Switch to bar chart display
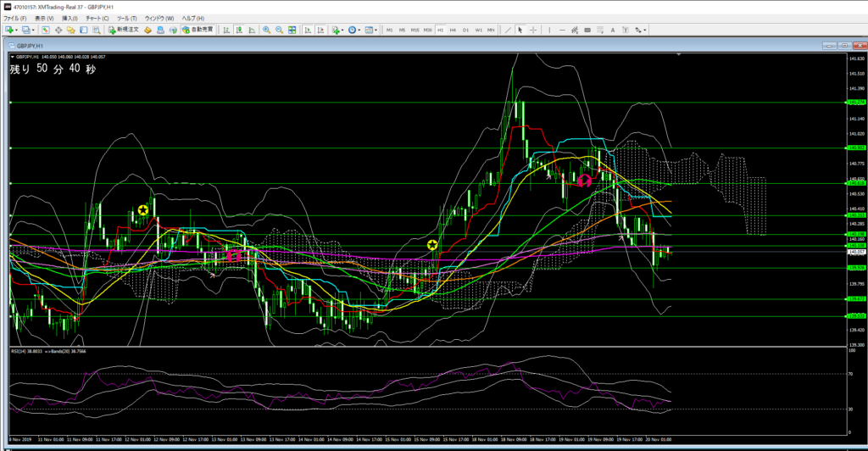Viewport: 868px width, 451px height. pos(226,30)
